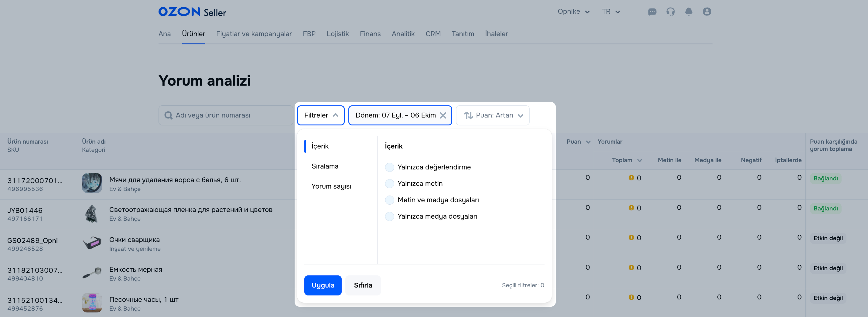Click the welding goggles product thumbnail
This screenshot has width=868, height=317.
coord(92,243)
